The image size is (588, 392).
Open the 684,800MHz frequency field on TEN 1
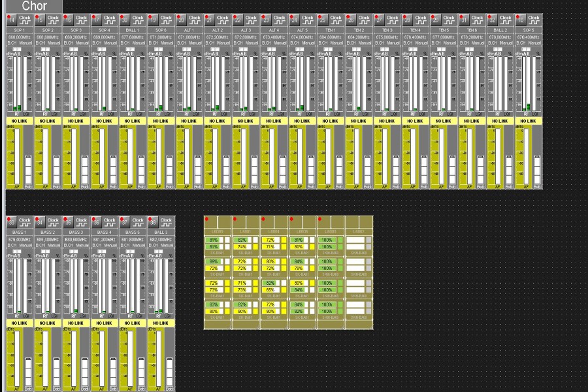coord(330,37)
